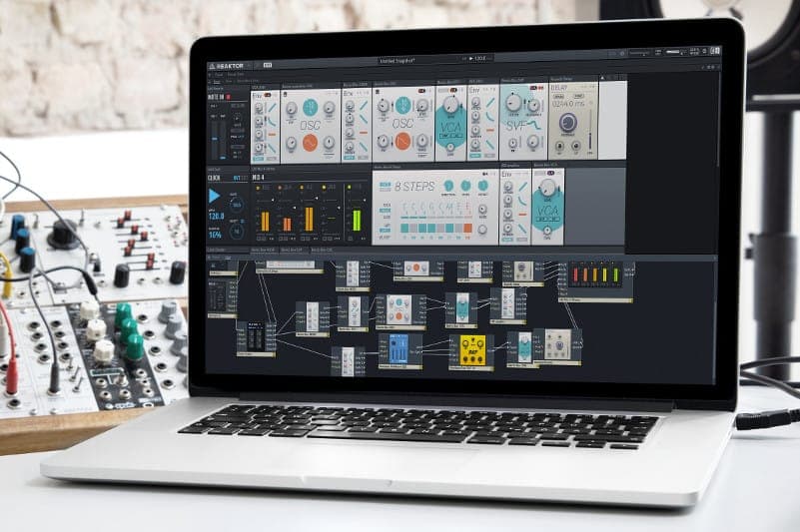The height and width of the screenshot is (532, 800).
Task: Open the Untitled Snapshot selector
Action: (398, 61)
